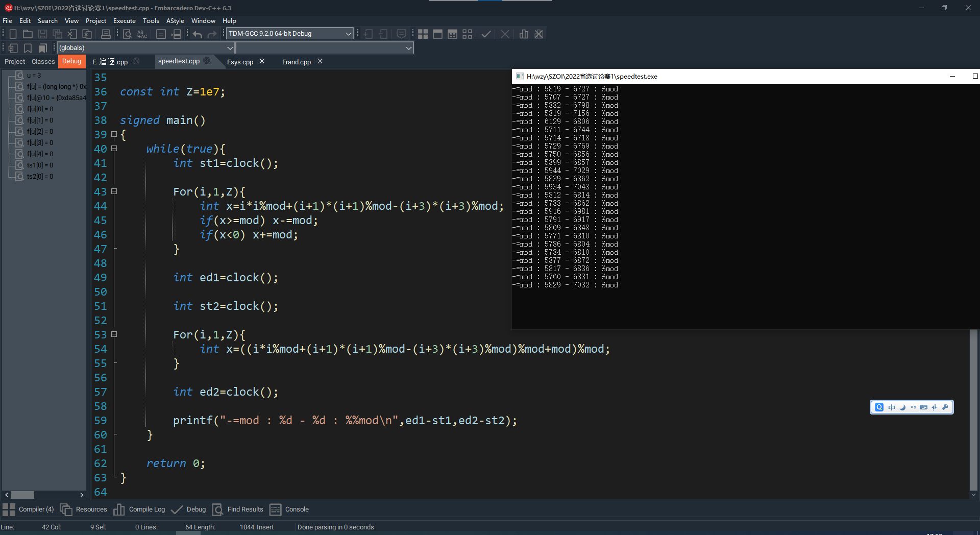Toggle Chinese/English input mode (中)
The image size is (980, 535).
[892, 407]
